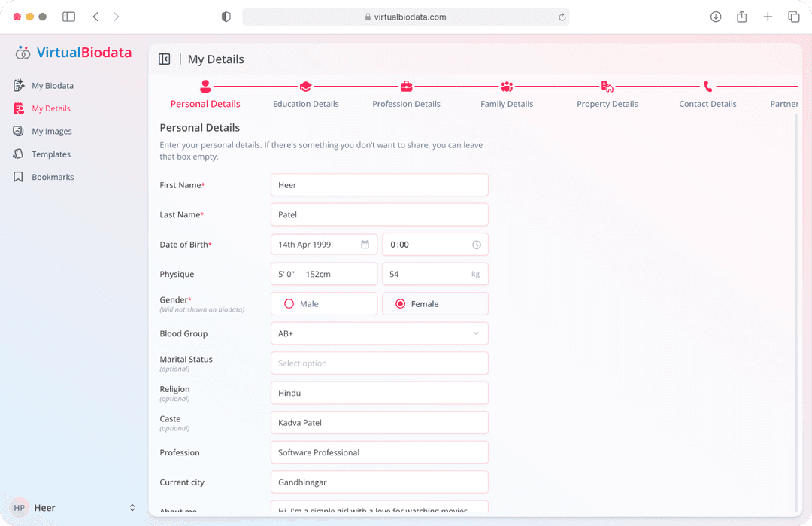This screenshot has width=812, height=526.
Task: Open the date picker for Date of Birth
Action: tap(365, 244)
